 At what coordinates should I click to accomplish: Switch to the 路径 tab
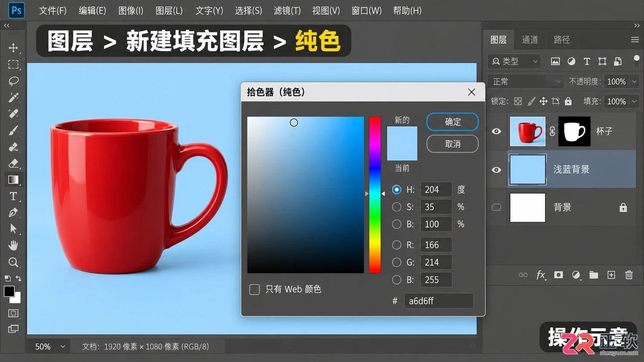click(562, 40)
